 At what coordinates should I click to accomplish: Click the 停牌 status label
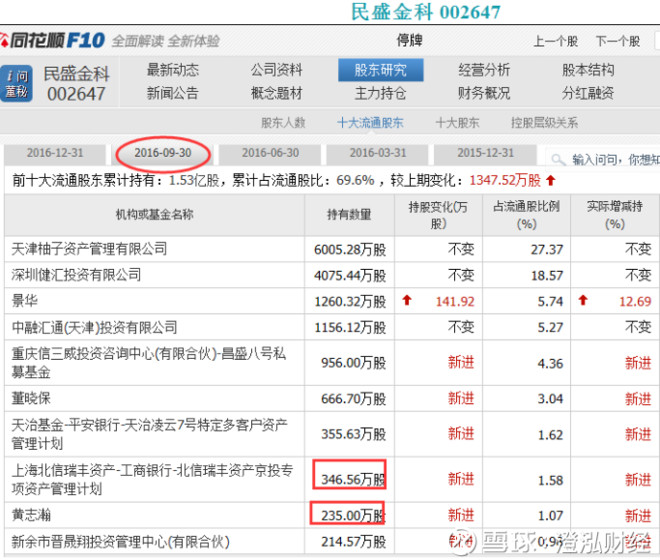[x=410, y=41]
